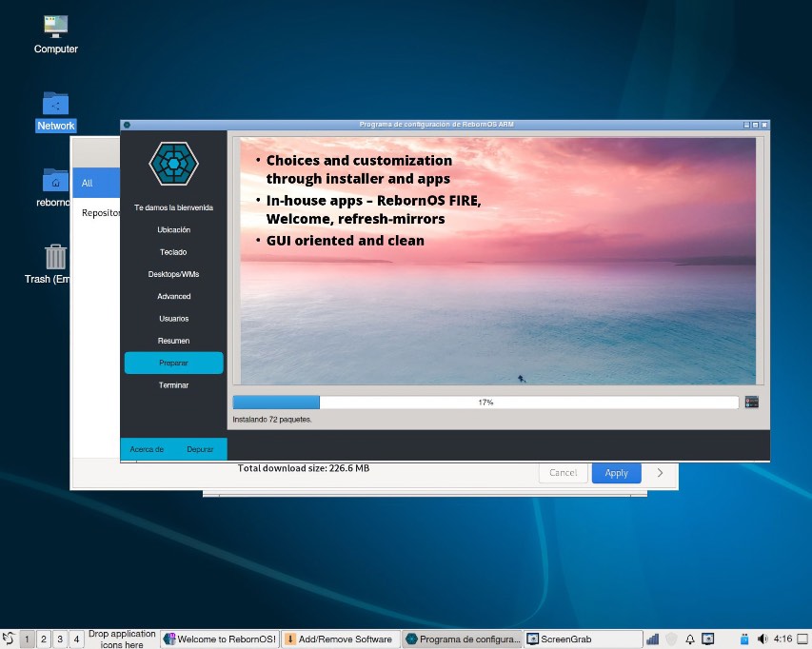Open the LXQt start menu icon
Image resolution: width=812 pixels, height=649 pixels.
tap(9, 639)
